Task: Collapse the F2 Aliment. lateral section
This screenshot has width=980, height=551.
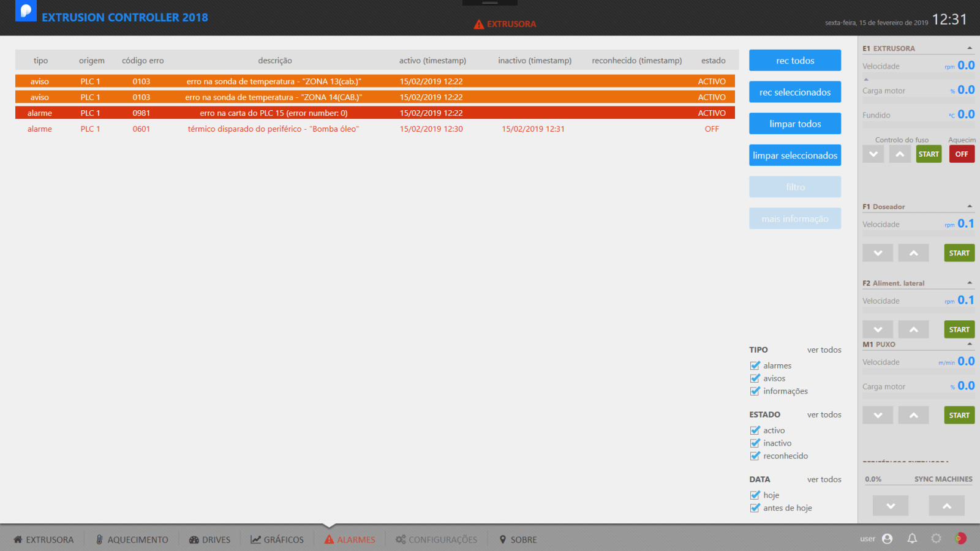Action: 970,283
